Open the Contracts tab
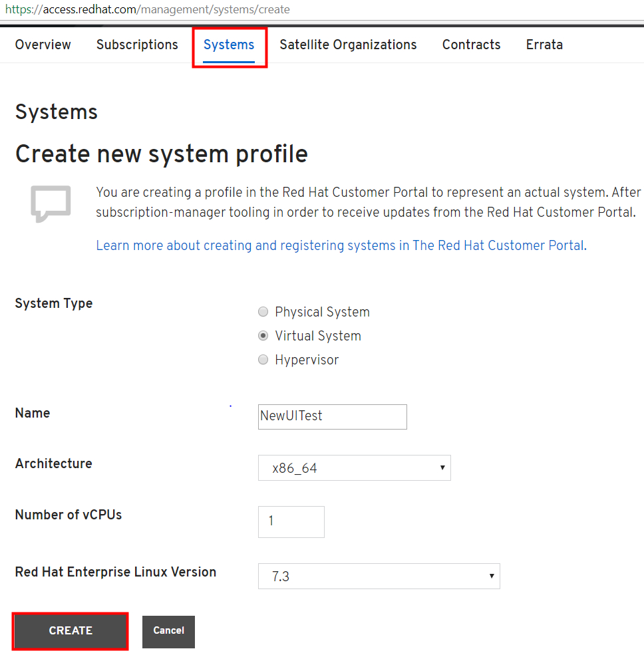This screenshot has height=653, width=644. (x=471, y=45)
